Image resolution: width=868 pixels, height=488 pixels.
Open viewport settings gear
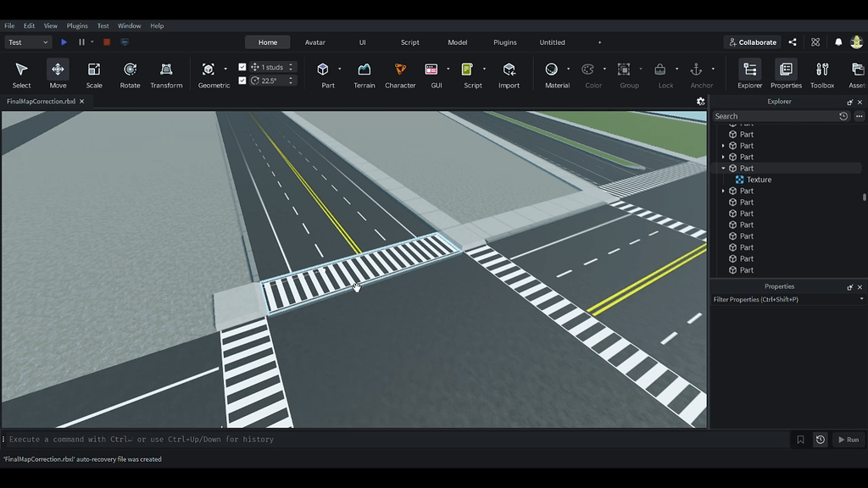pyautogui.click(x=700, y=102)
